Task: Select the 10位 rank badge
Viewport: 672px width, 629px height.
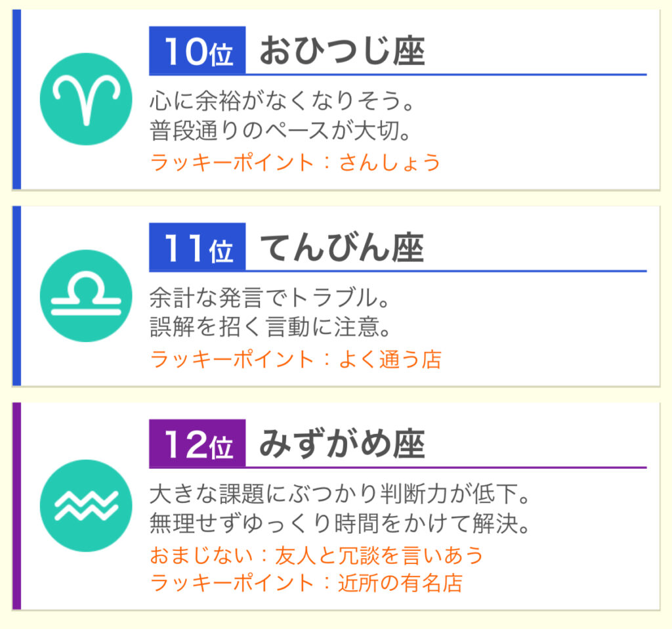Action: tap(197, 51)
